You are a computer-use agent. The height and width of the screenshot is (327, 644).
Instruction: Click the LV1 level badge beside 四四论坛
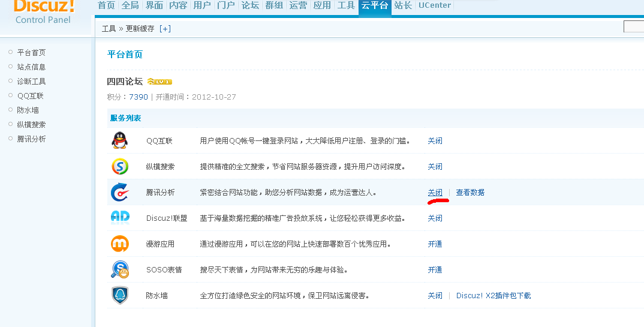pos(160,82)
